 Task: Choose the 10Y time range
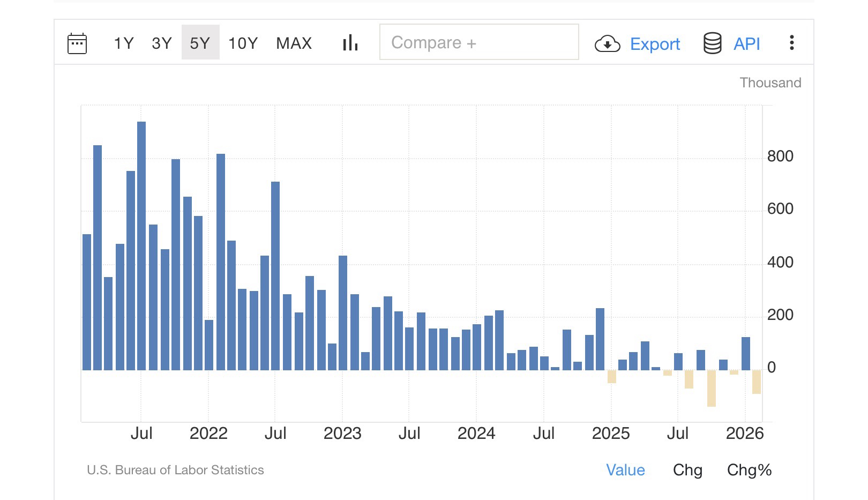tap(243, 43)
